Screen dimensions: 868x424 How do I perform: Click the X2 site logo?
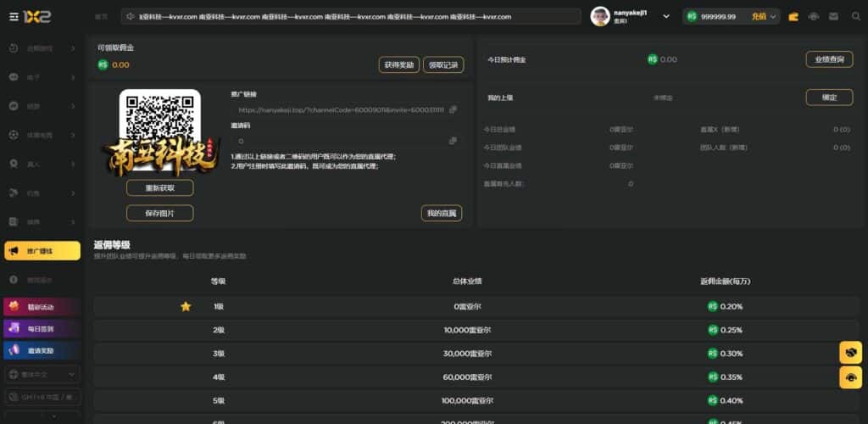[37, 17]
